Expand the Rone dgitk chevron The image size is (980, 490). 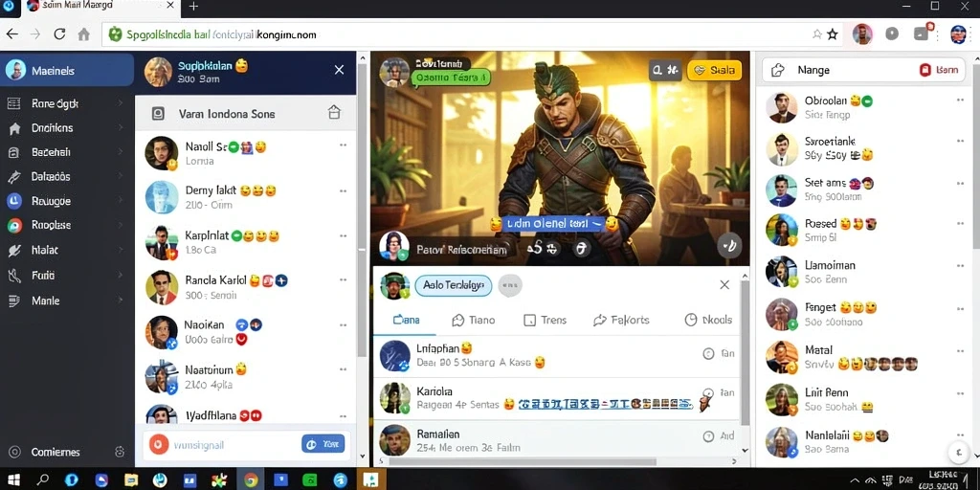(x=120, y=103)
